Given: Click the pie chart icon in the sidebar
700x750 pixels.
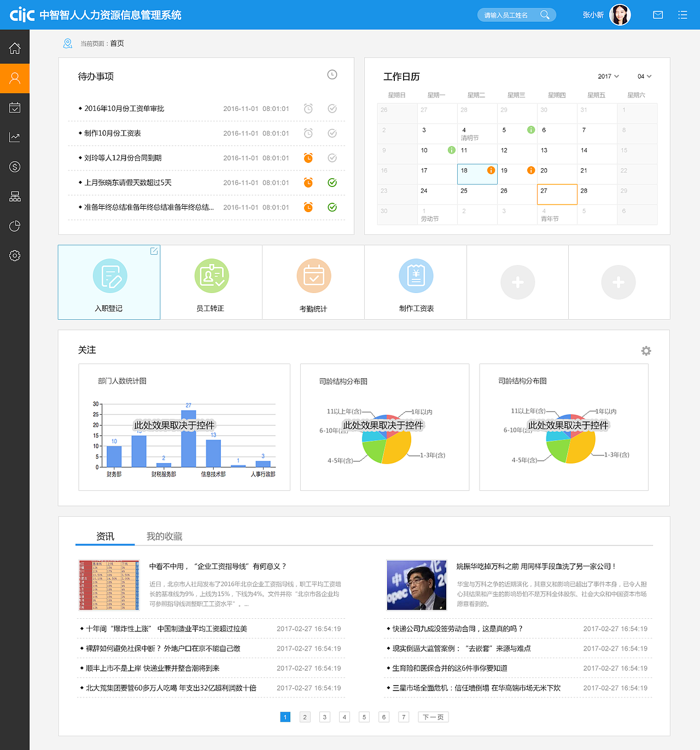Looking at the screenshot, I should 14,226.
